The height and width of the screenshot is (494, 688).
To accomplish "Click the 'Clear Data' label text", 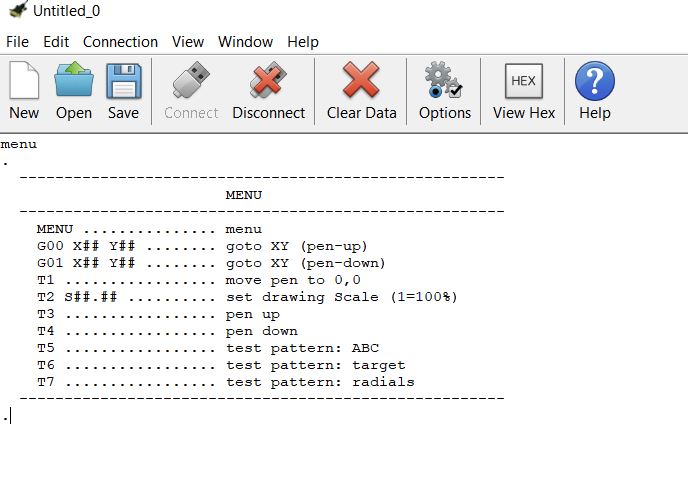I will (x=362, y=113).
